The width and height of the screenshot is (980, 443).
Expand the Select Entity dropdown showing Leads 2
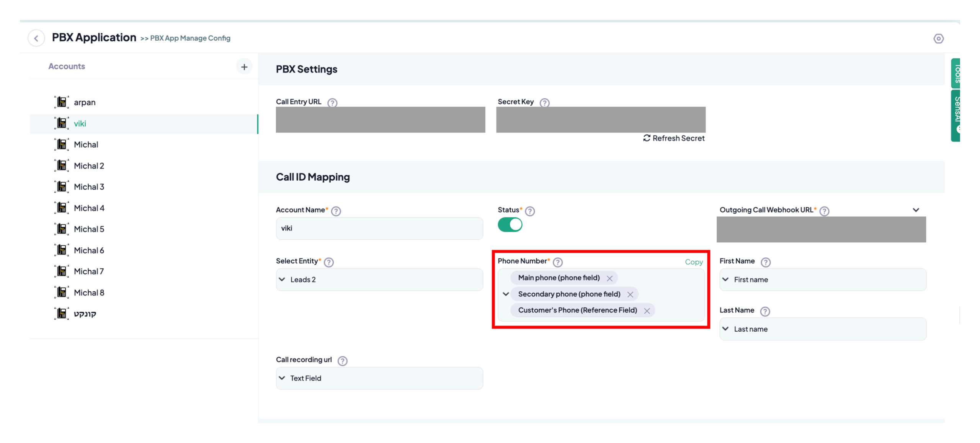click(x=379, y=280)
